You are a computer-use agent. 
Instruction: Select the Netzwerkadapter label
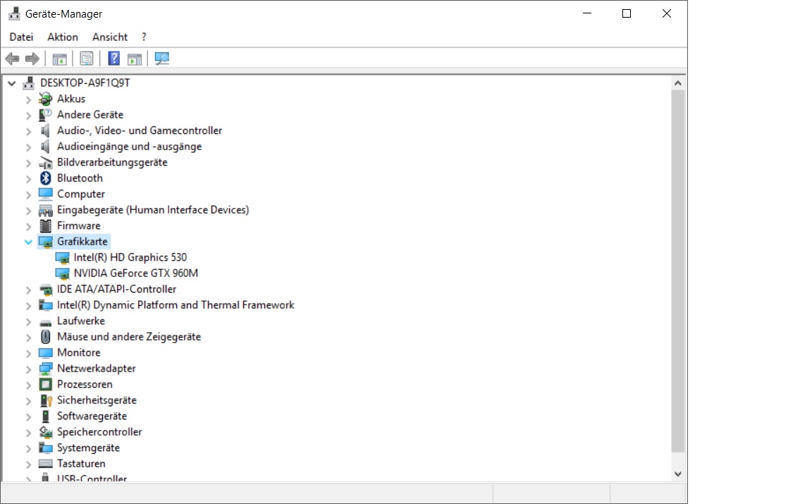click(97, 368)
